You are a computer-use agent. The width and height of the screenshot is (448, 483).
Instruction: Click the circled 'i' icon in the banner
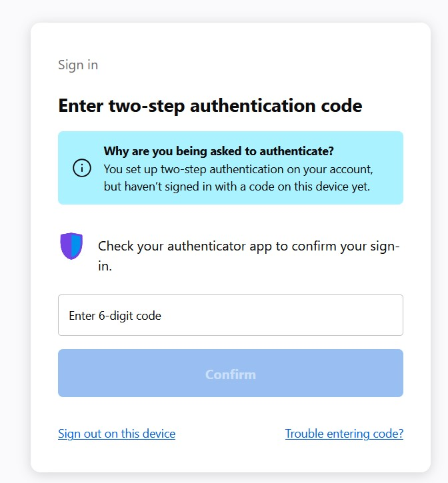click(x=82, y=169)
